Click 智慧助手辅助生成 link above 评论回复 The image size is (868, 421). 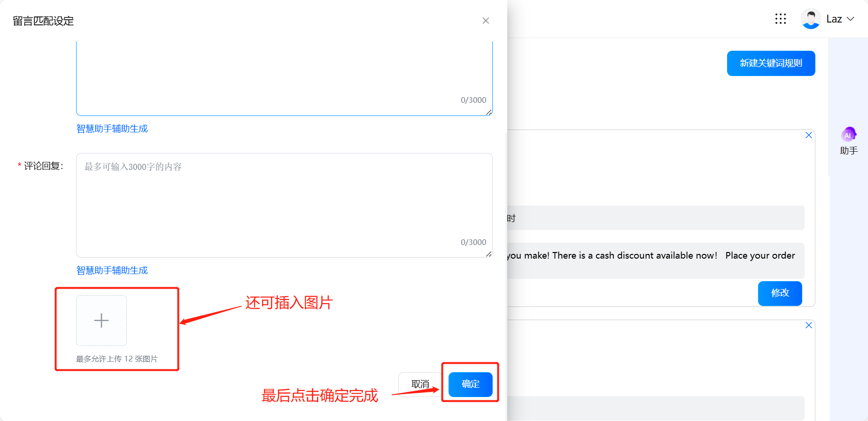(112, 129)
